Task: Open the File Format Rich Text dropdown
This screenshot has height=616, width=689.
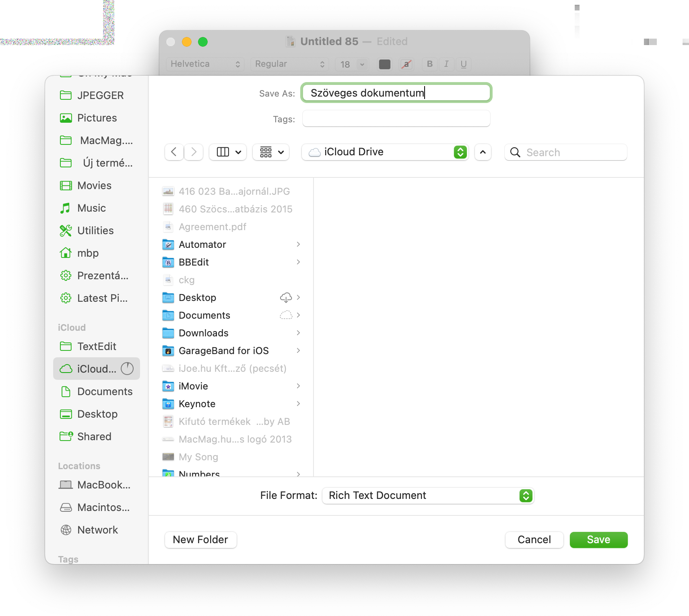Action: coord(428,495)
